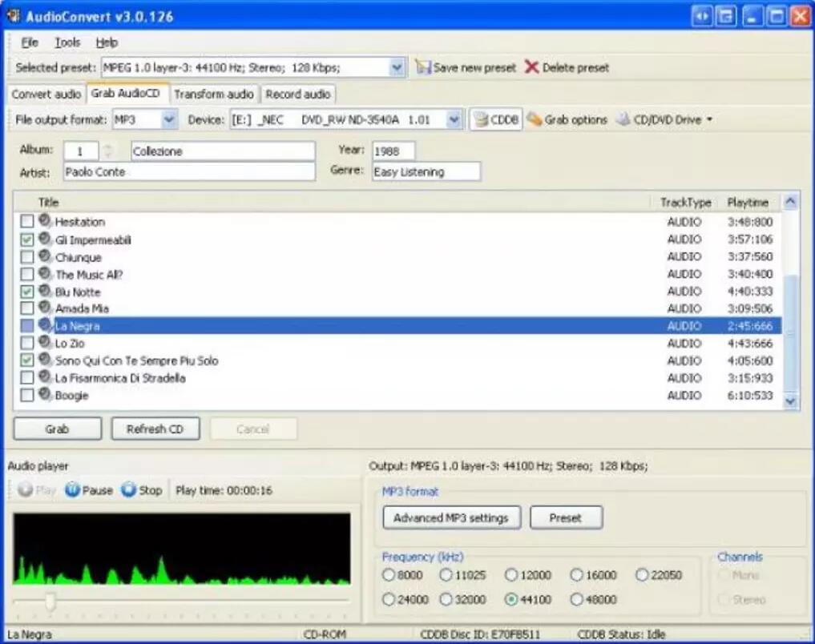
Task: Open the CDDB database lookup
Action: [496, 120]
